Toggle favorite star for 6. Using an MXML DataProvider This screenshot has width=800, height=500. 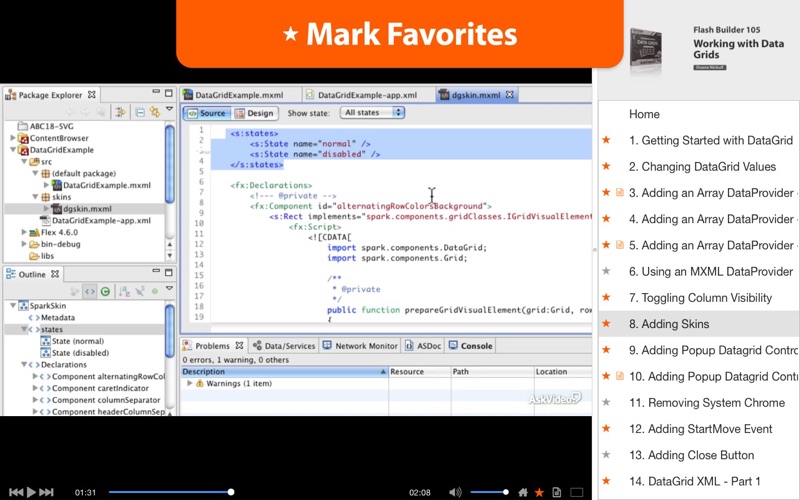pos(606,271)
